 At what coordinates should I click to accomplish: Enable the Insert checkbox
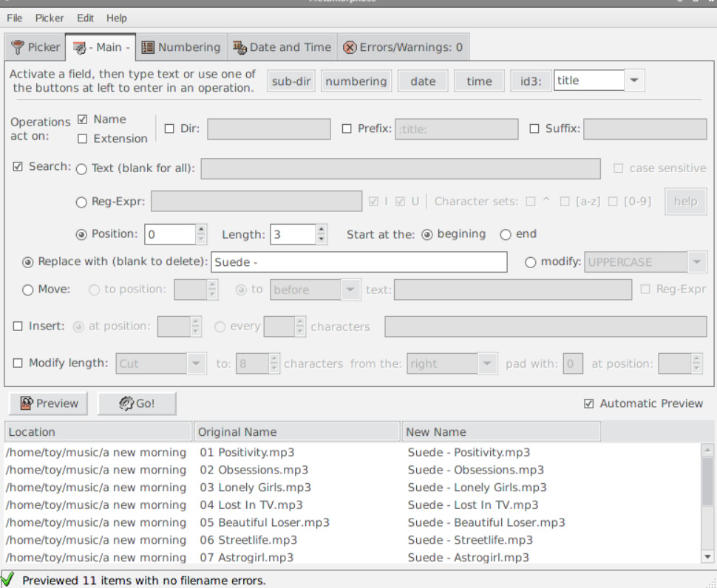(18, 327)
